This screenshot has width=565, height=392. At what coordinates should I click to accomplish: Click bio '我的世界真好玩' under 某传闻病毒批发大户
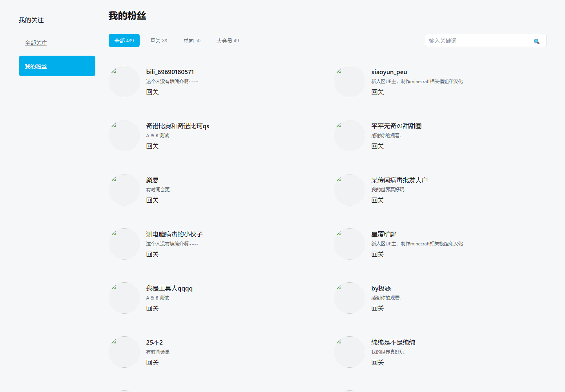[388, 190]
